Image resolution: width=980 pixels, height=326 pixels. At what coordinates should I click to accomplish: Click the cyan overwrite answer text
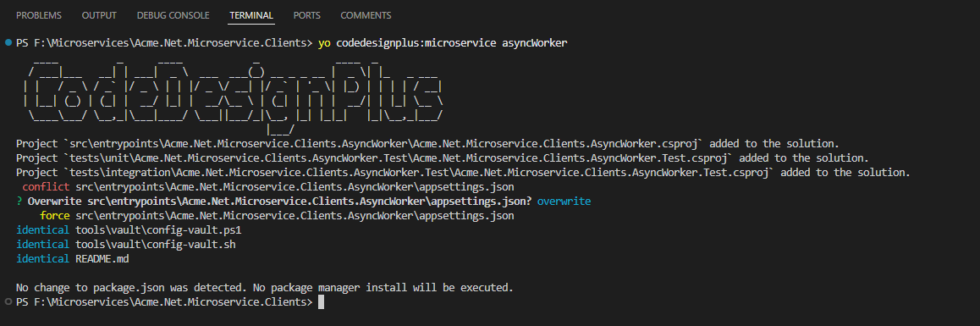click(x=564, y=201)
